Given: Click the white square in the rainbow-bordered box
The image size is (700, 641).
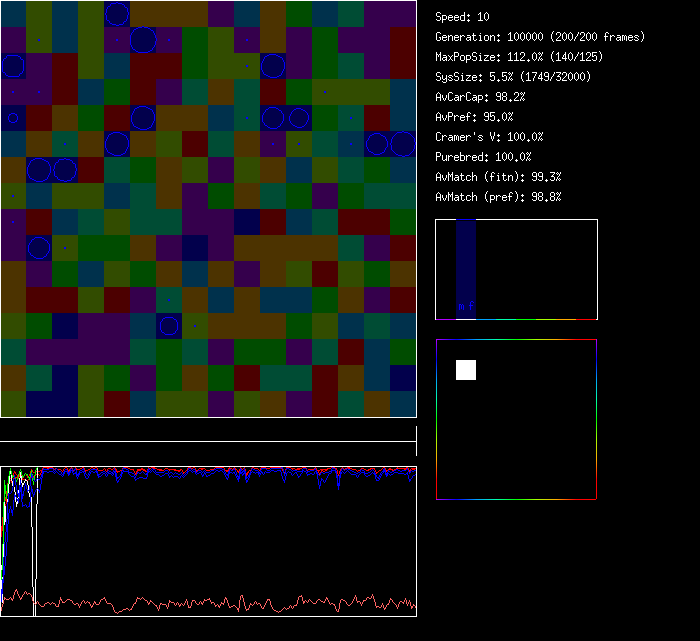Looking at the screenshot, I should click(x=466, y=370).
